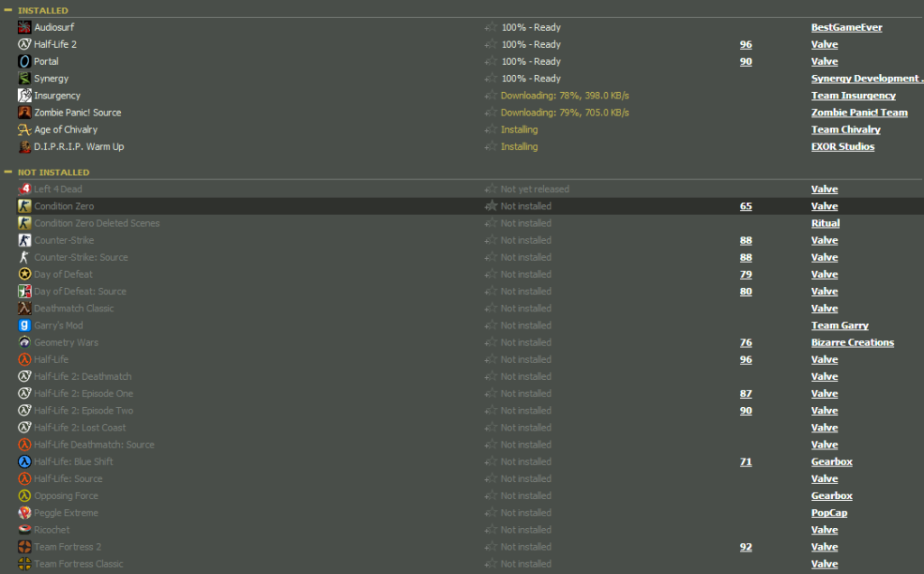Click the Day of Defeat icon
The image size is (924, 574).
(x=24, y=274)
